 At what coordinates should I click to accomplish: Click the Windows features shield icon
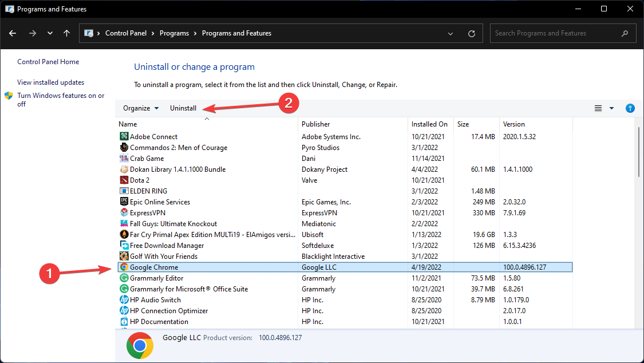9,96
